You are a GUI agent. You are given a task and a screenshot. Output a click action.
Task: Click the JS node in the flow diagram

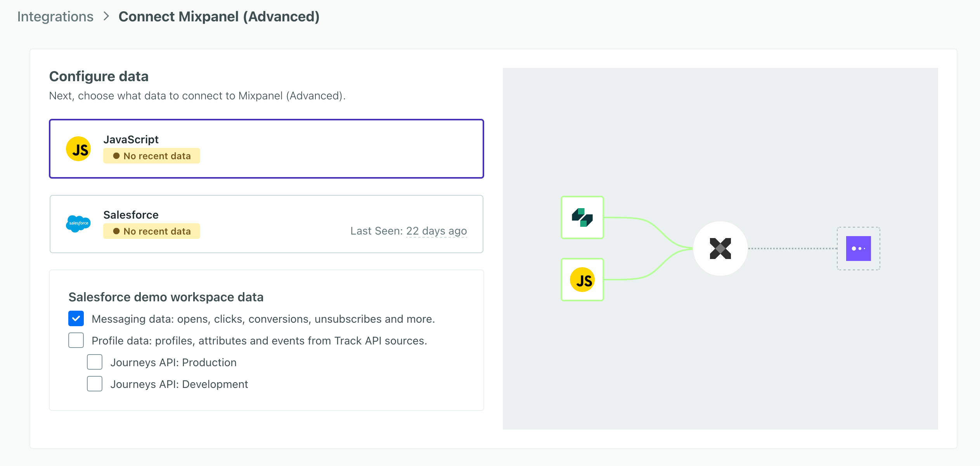click(582, 280)
